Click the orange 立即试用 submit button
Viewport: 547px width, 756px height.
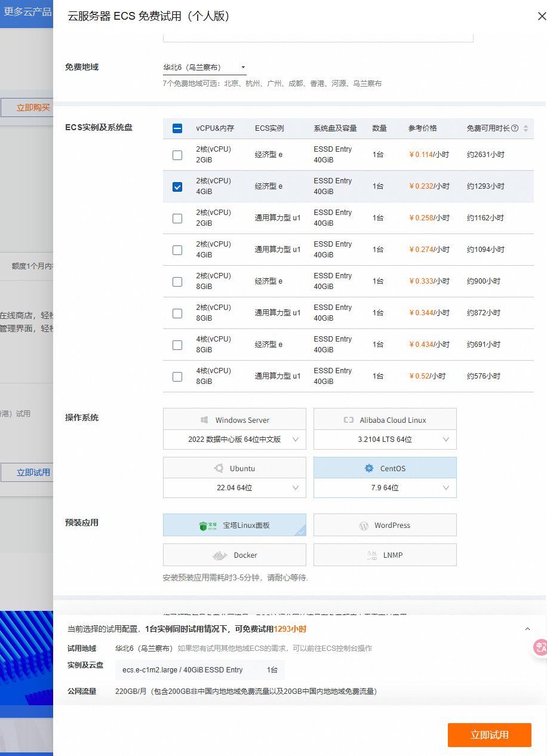coord(490,735)
